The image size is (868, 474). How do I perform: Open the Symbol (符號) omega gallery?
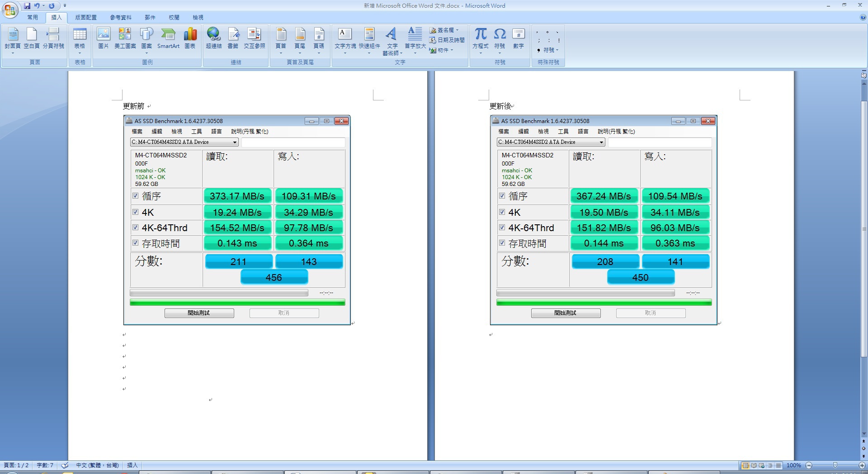point(500,40)
